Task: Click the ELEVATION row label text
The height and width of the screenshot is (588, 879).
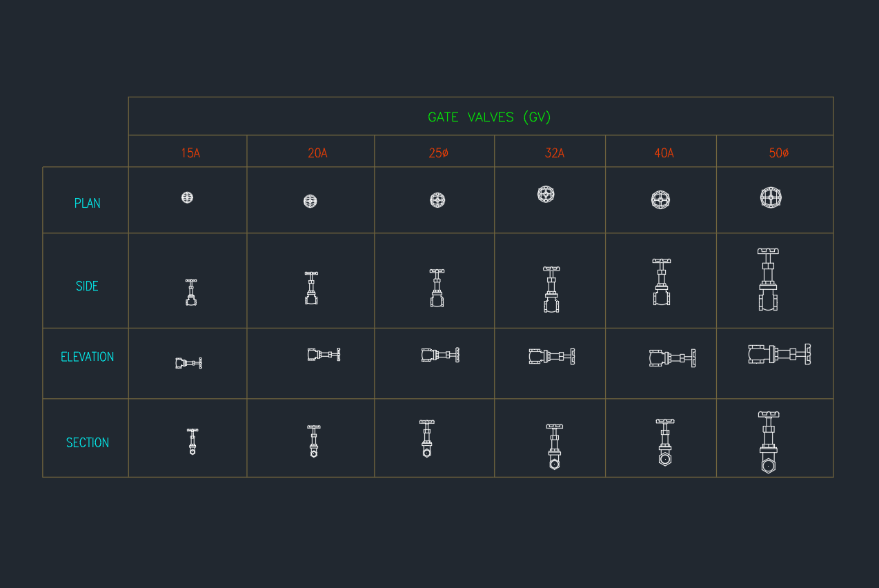Action: (x=88, y=357)
